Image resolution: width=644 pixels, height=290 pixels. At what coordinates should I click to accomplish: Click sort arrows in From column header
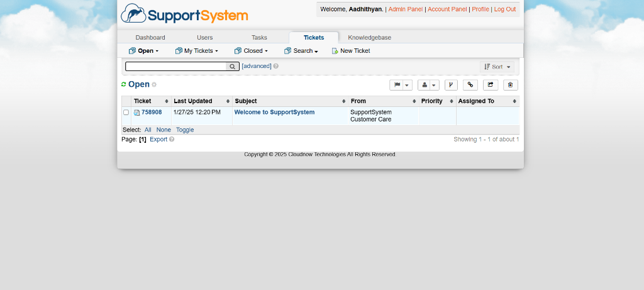[414, 101]
